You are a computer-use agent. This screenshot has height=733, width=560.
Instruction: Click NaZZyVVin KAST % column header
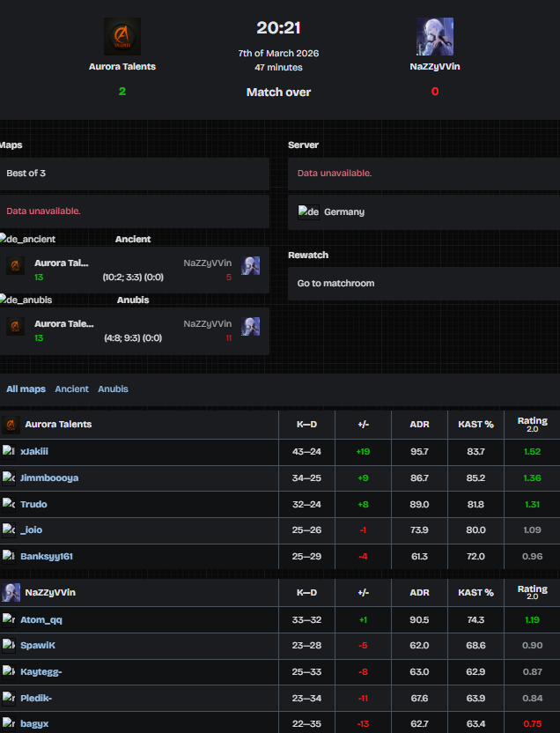click(475, 592)
